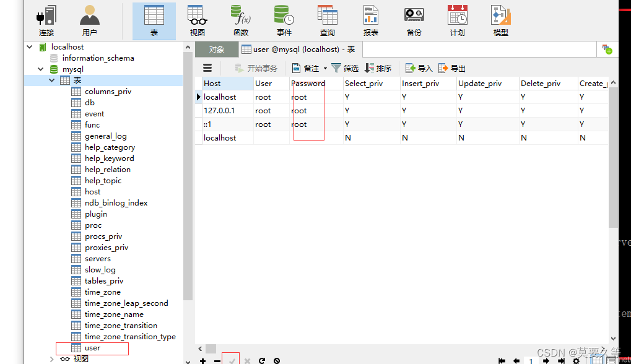Click 导出 to export data
The height and width of the screenshot is (364, 631).
point(452,67)
